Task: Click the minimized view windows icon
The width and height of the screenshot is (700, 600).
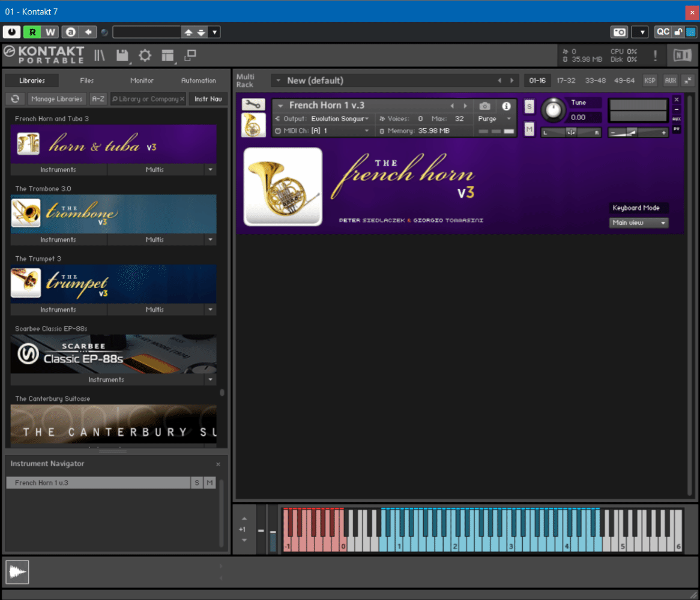Action: click(191, 55)
